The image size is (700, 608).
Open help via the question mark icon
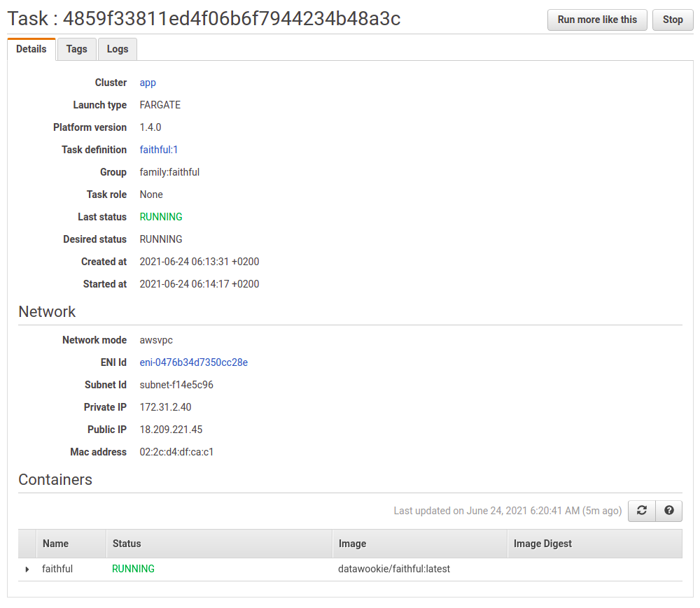coord(668,511)
